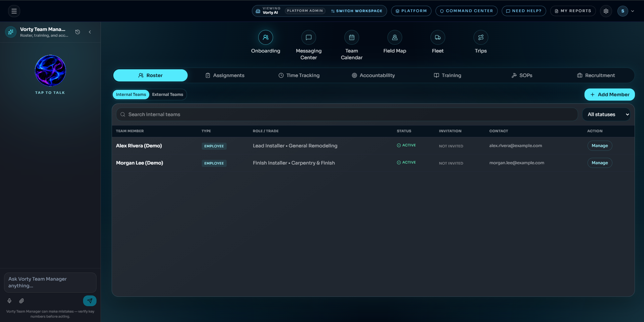Open the Trips route icon
644x322 pixels.
(481, 37)
